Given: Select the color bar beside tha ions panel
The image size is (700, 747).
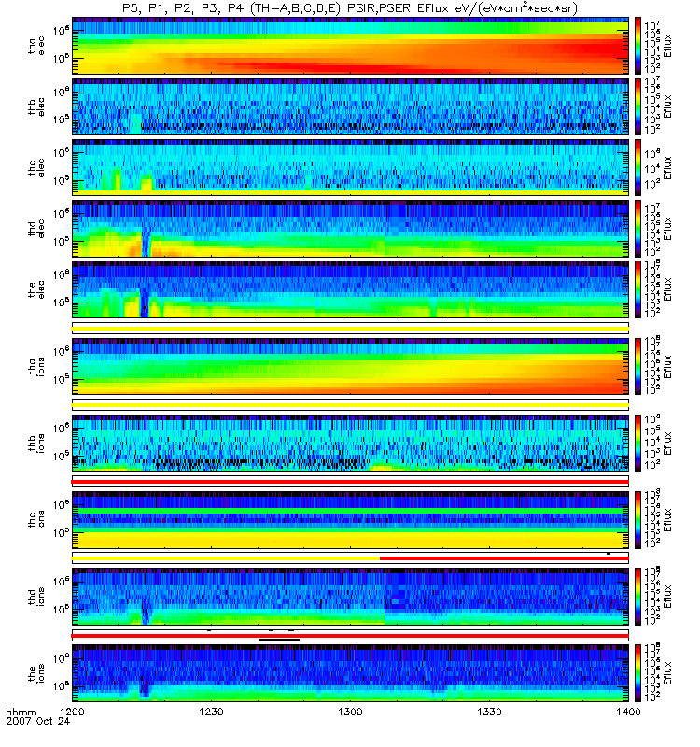Looking at the screenshot, I should point(637,366).
